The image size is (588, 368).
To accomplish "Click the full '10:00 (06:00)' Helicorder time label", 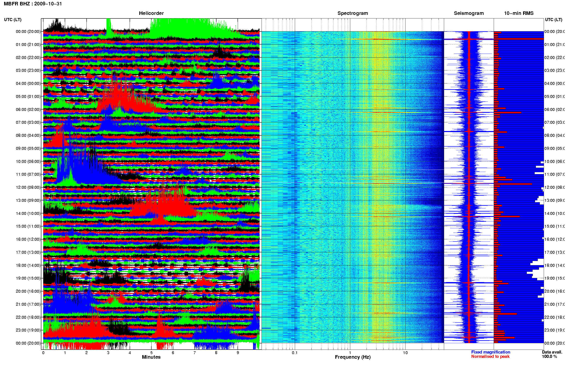I will (x=28, y=162).
